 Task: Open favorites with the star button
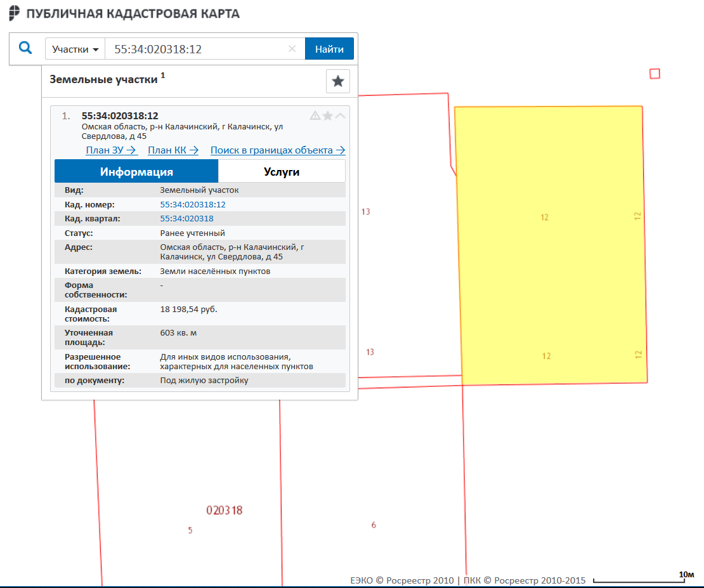point(337,81)
